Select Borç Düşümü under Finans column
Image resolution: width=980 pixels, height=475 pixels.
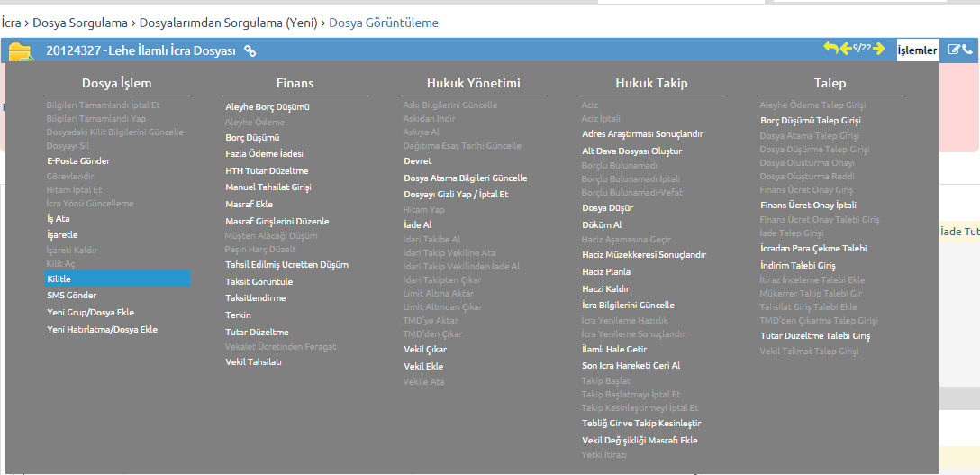click(x=252, y=137)
